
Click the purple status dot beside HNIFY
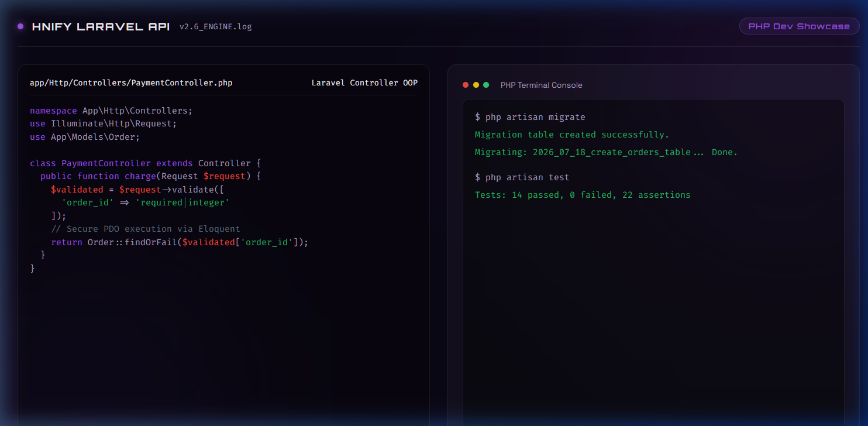pyautogui.click(x=20, y=26)
